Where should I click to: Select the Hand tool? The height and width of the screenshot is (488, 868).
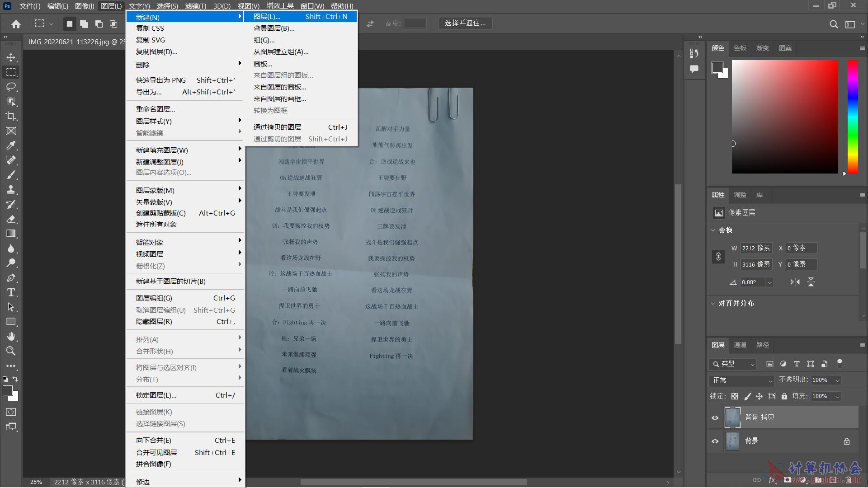(11, 336)
